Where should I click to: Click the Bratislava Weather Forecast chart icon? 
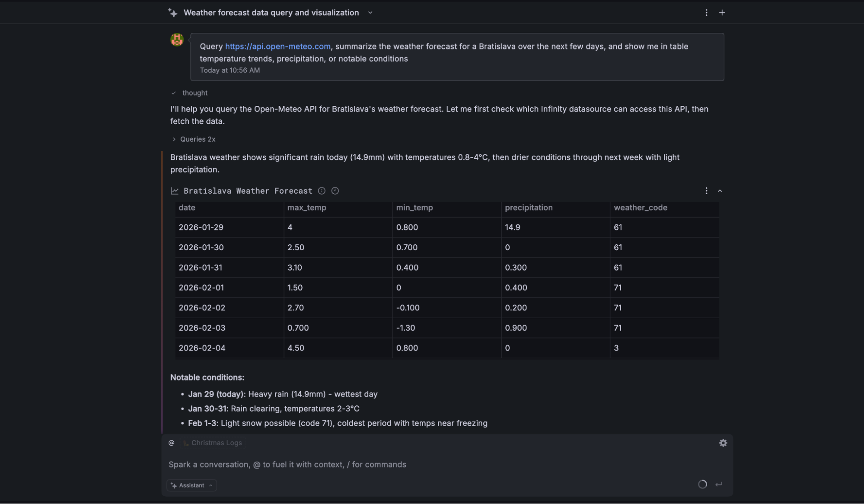pyautogui.click(x=175, y=191)
